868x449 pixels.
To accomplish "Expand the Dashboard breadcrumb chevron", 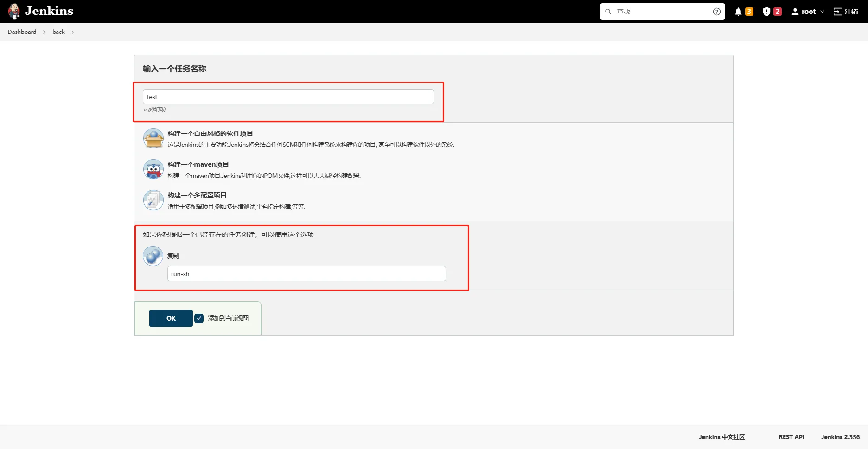I will click(45, 32).
